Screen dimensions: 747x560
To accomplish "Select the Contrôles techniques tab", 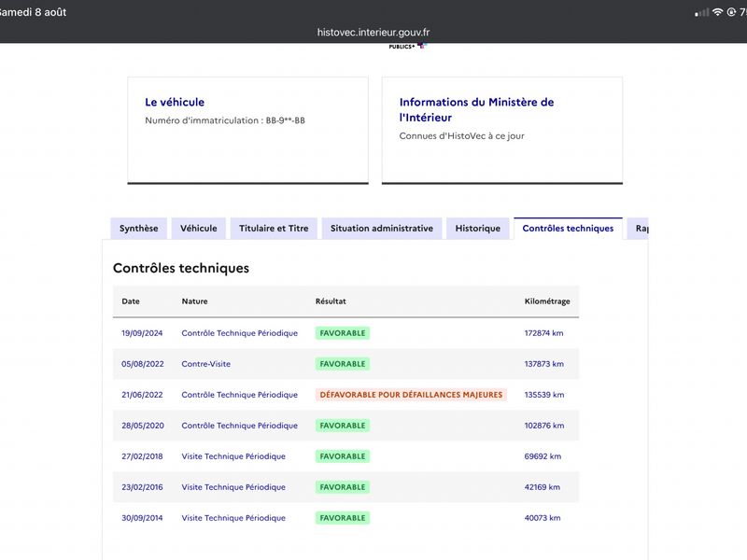I will click(568, 229).
